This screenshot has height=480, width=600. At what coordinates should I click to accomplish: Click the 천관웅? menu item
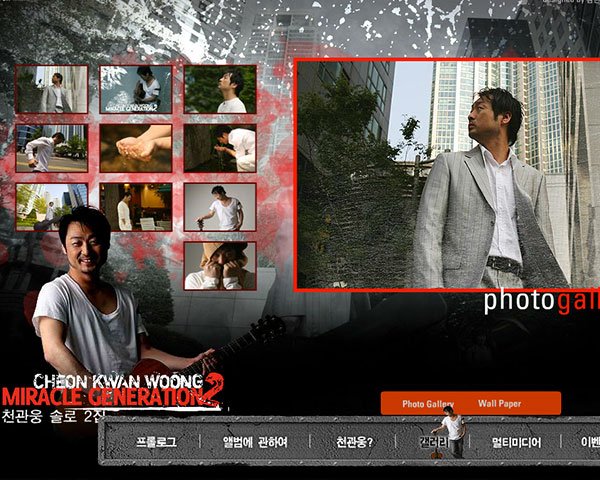354,441
